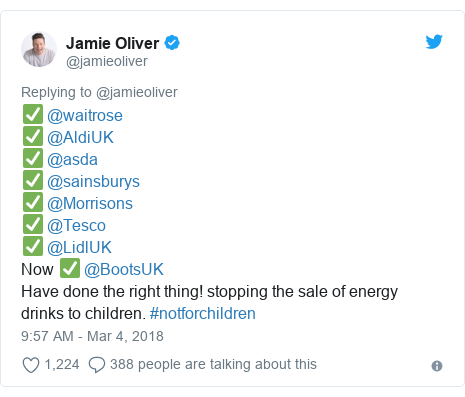Open replies via speech bubble icon
Screen dimensions: 465x397
[x=97, y=365]
